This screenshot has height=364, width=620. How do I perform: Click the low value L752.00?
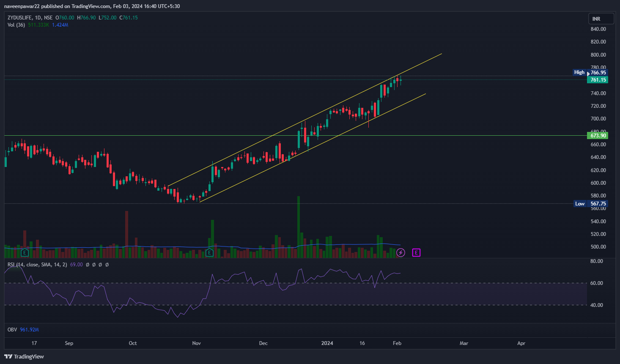(107, 18)
